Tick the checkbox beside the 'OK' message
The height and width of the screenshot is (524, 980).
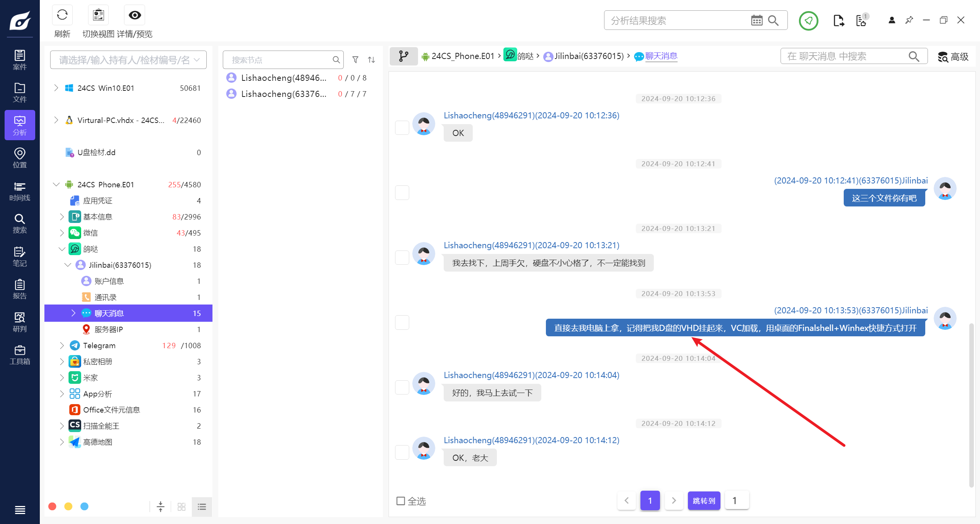(x=402, y=128)
